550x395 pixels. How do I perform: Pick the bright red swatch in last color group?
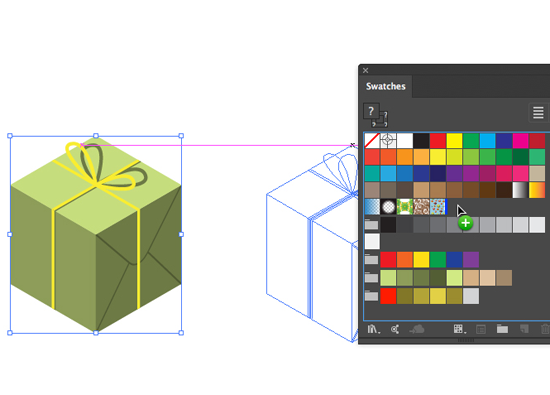tap(388, 296)
